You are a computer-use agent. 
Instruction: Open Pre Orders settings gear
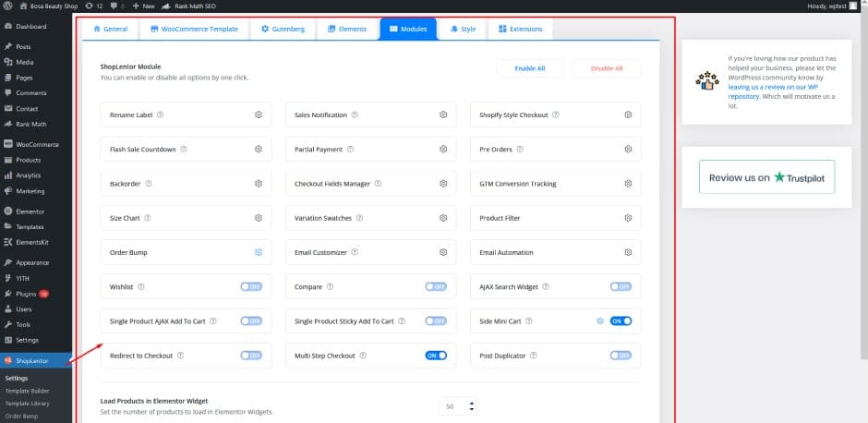(x=628, y=149)
